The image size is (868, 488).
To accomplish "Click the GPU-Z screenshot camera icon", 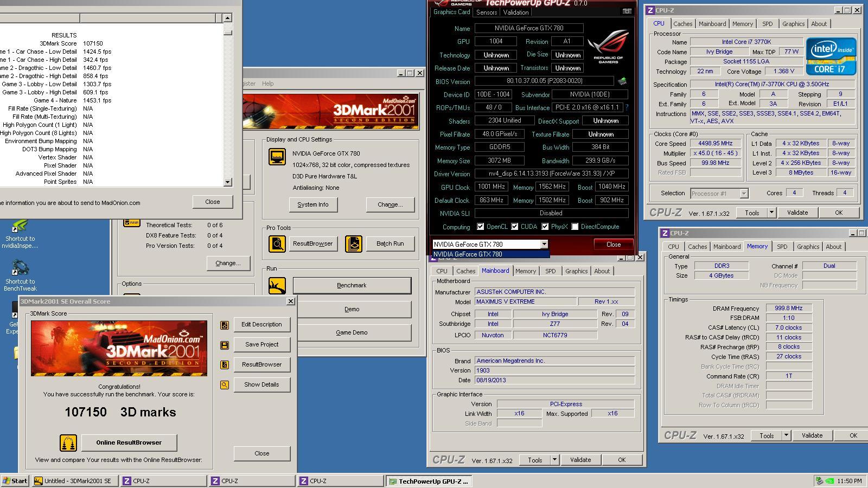I will click(627, 11).
